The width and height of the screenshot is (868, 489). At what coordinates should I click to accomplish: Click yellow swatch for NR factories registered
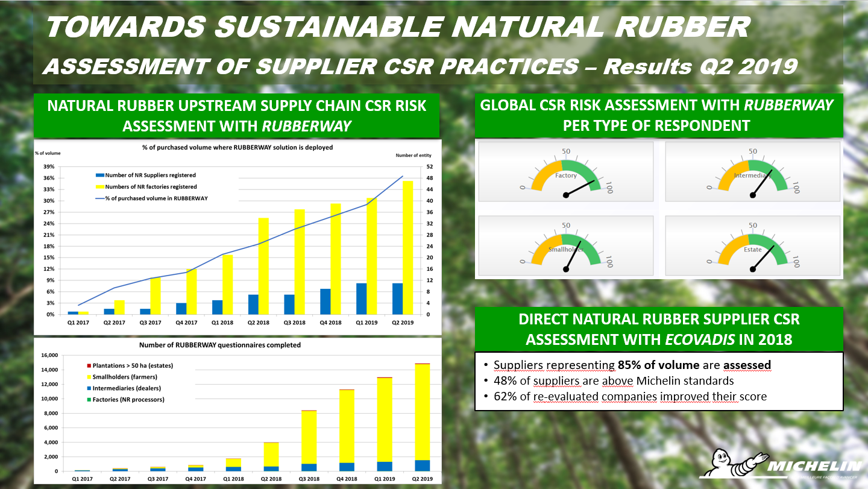(99, 187)
